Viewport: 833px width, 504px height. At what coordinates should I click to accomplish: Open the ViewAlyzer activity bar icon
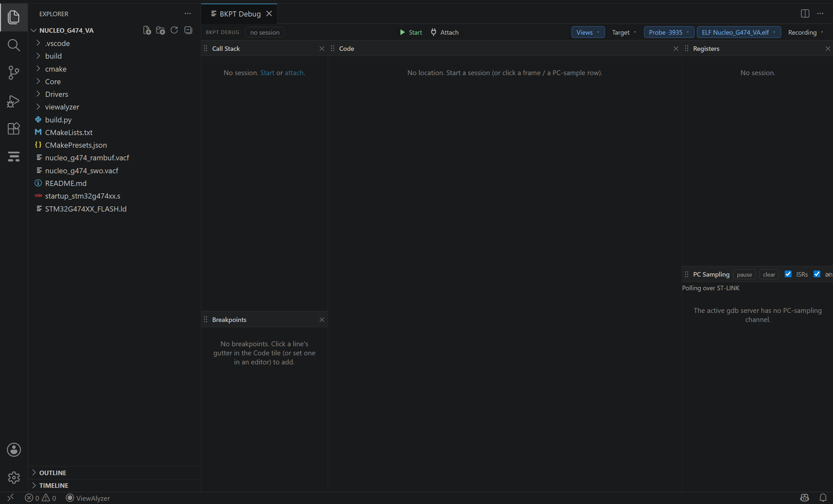(x=14, y=156)
